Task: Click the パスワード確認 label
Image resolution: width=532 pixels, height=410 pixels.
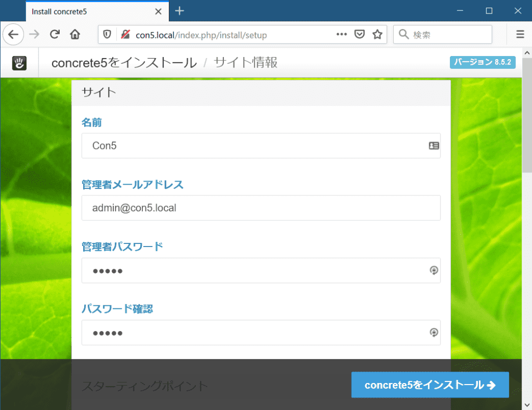Action: [117, 309]
